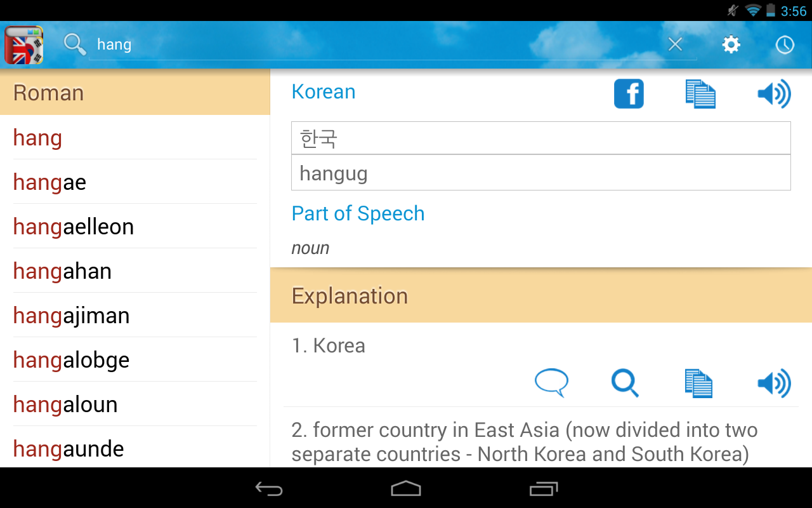
Task: Play pronunciation of the Korean word
Action: pyautogui.click(x=774, y=94)
